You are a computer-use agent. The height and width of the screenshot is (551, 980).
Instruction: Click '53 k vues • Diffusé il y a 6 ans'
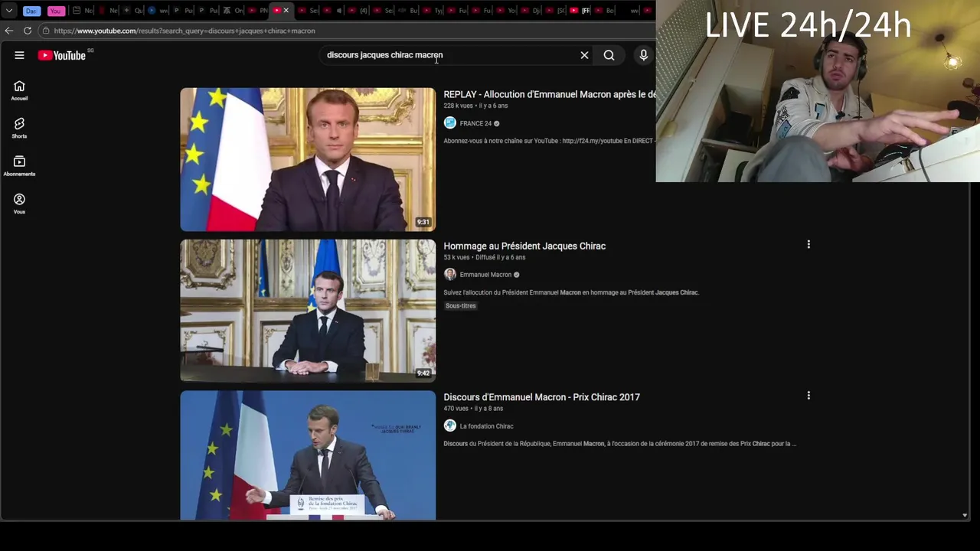point(485,257)
